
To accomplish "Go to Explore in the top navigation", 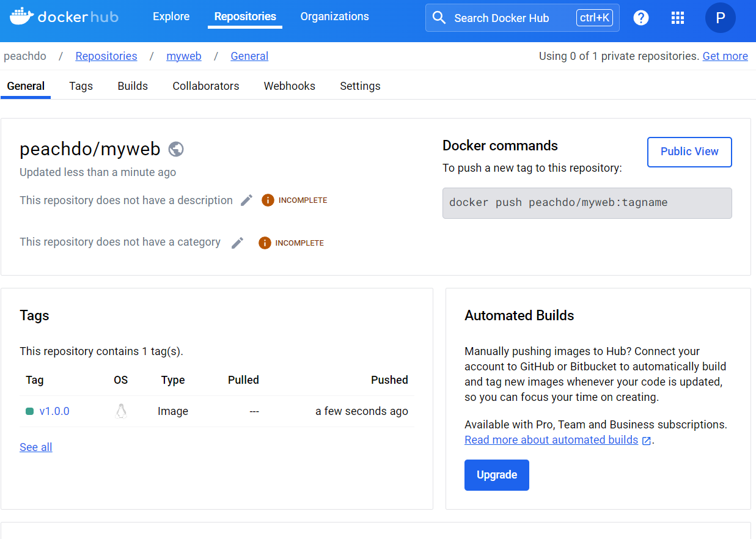I will coord(171,16).
